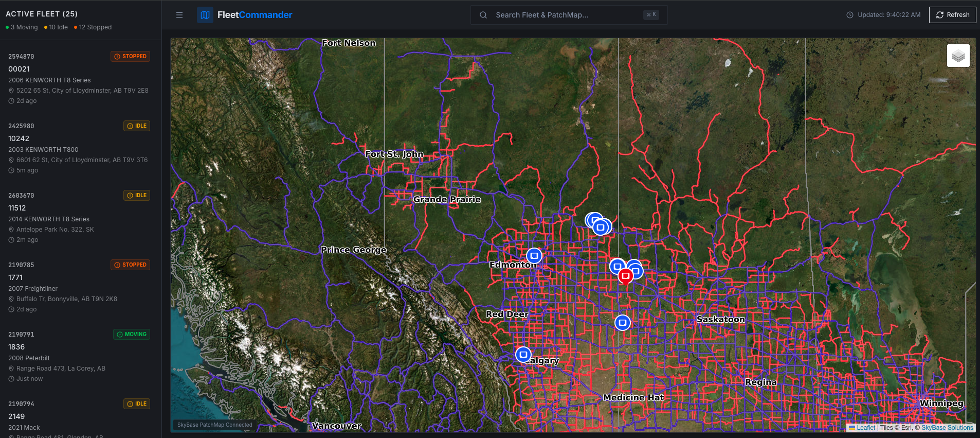Viewport: 980px width, 438px height.
Task: Open the Leaflet attribution link
Action: tap(865, 428)
